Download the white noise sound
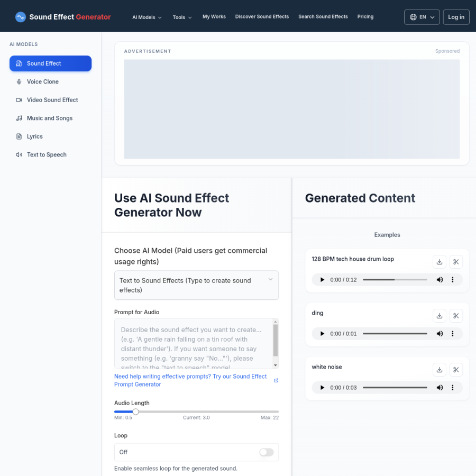Screen dimensions: 476x476 click(440, 370)
